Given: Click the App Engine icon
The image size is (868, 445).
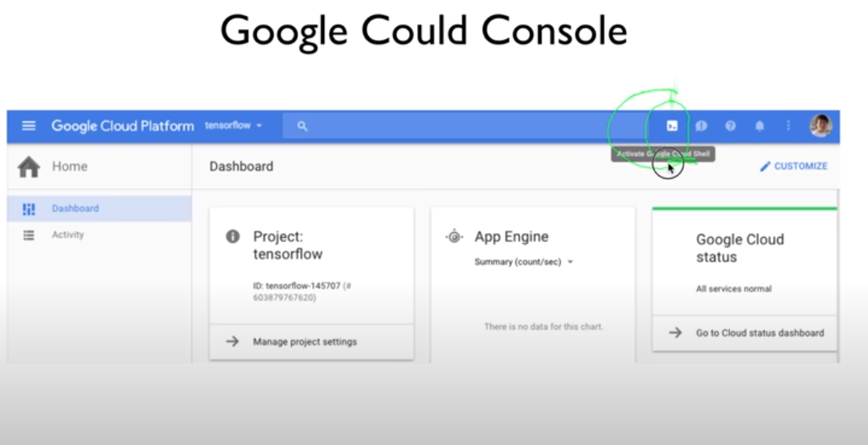Looking at the screenshot, I should pos(454,236).
